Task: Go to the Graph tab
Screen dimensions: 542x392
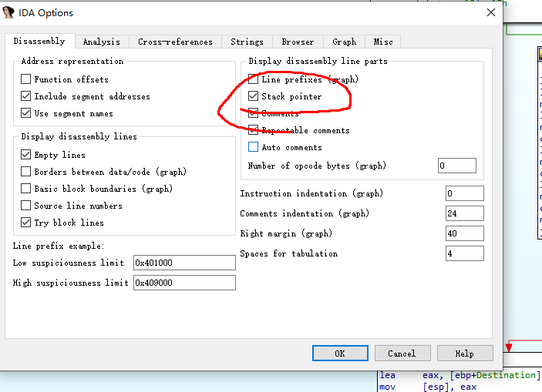Action: 345,42
